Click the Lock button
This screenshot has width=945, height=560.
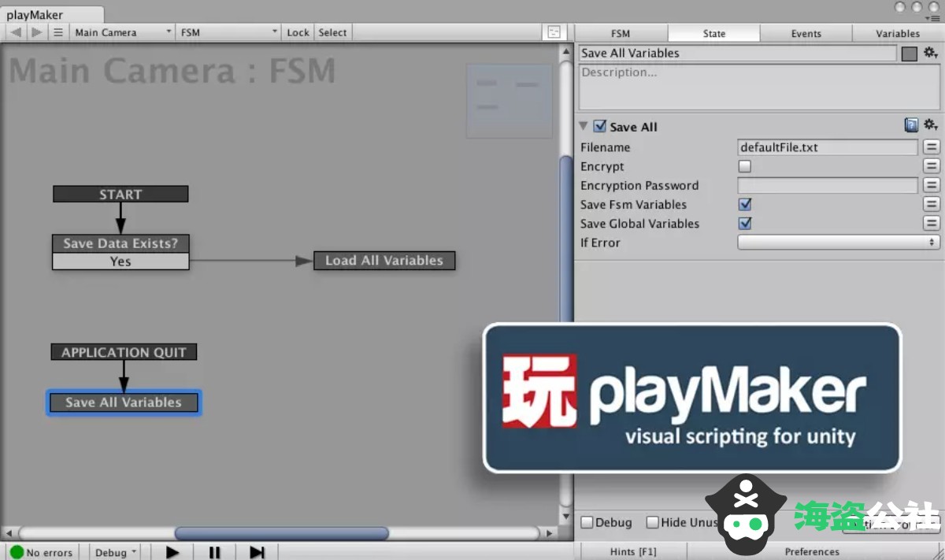[x=298, y=32]
